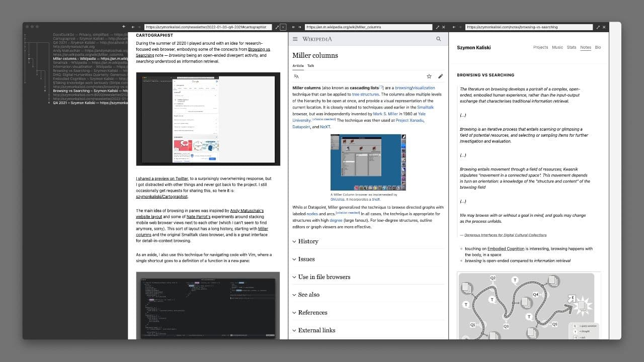This screenshot has height=362, width=644.
Task: Select 'Q4 2021 – Szymon Kaliski' last history entry
Action: pos(91,103)
